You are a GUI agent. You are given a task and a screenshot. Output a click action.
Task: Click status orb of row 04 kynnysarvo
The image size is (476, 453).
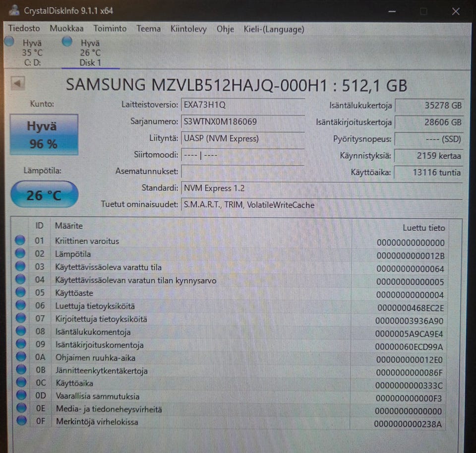click(x=20, y=279)
